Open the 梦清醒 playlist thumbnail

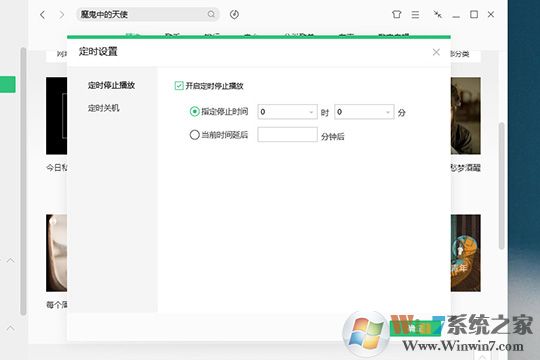coord(466,116)
